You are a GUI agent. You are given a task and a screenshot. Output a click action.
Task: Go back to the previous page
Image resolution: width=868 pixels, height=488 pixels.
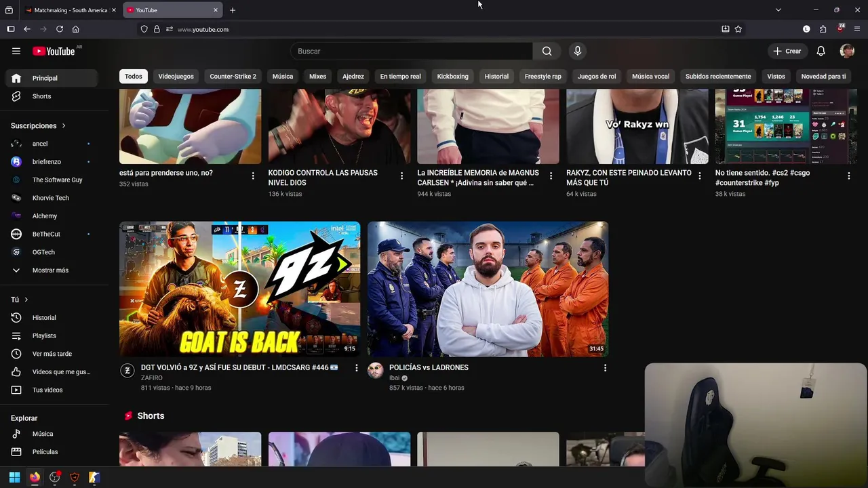click(x=27, y=29)
